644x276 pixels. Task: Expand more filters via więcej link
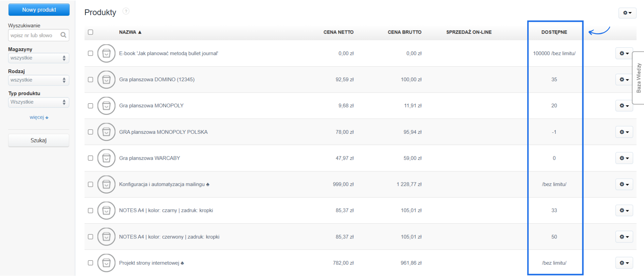pyautogui.click(x=39, y=117)
